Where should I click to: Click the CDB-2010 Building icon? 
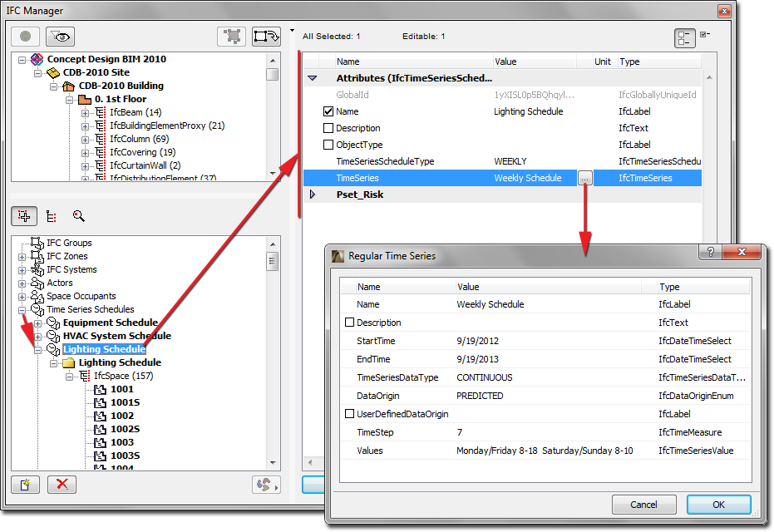point(69,86)
